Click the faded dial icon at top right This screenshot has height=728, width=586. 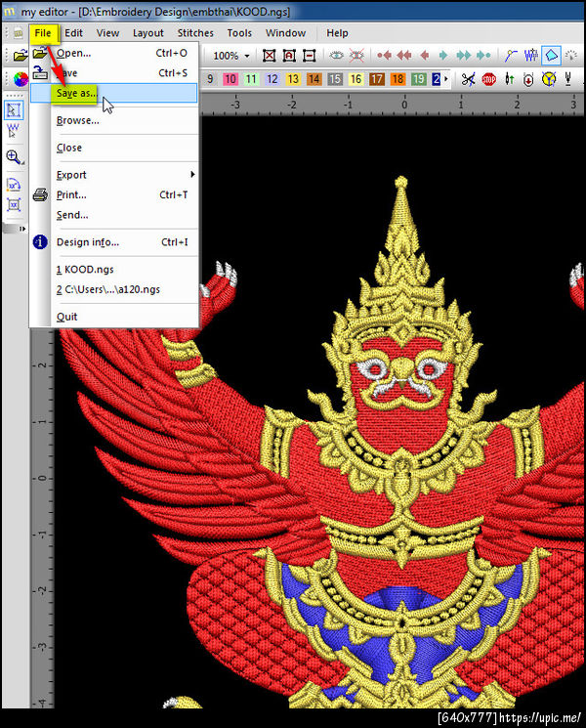(571, 56)
